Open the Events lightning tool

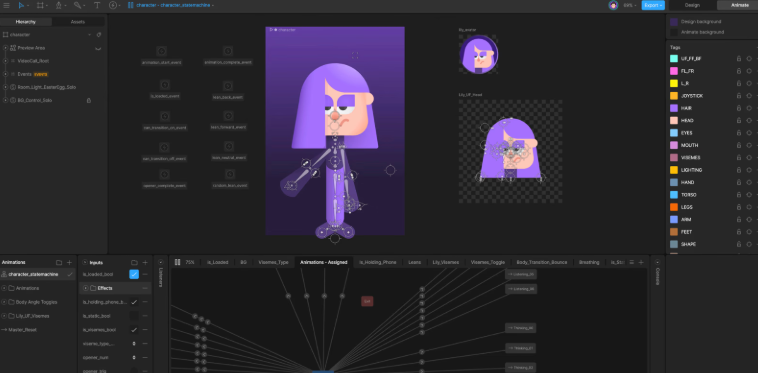pos(113,5)
